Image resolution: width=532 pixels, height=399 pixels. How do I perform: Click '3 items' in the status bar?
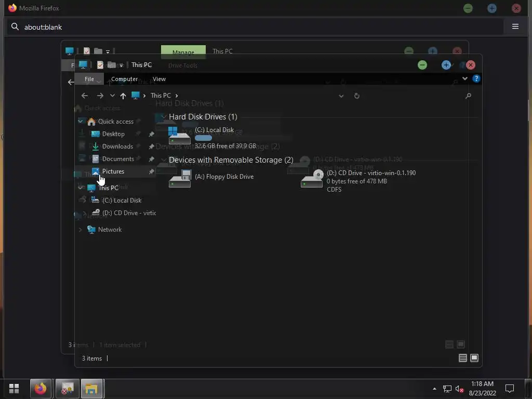coord(91,358)
